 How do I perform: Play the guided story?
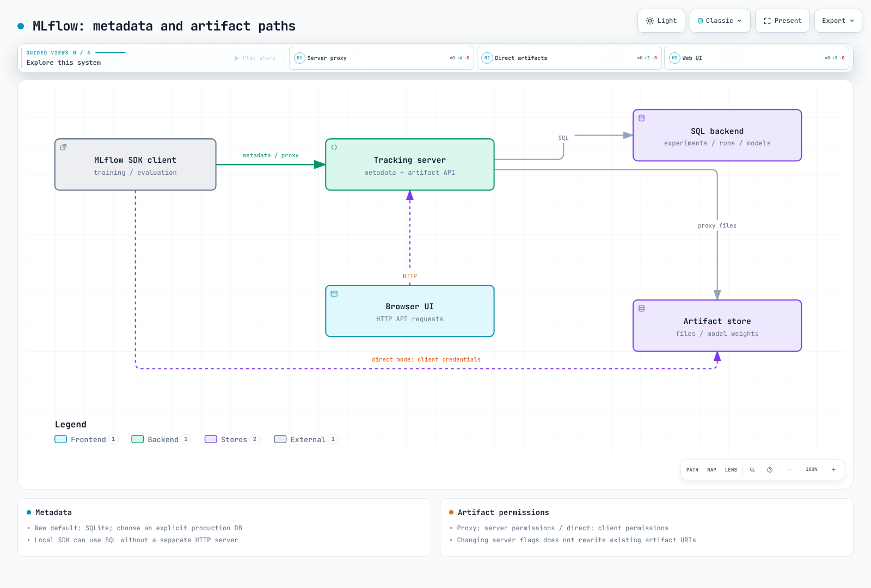255,58
